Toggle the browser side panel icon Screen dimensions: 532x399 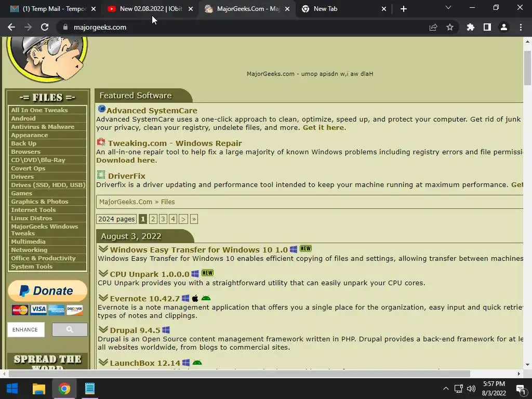pyautogui.click(x=487, y=27)
